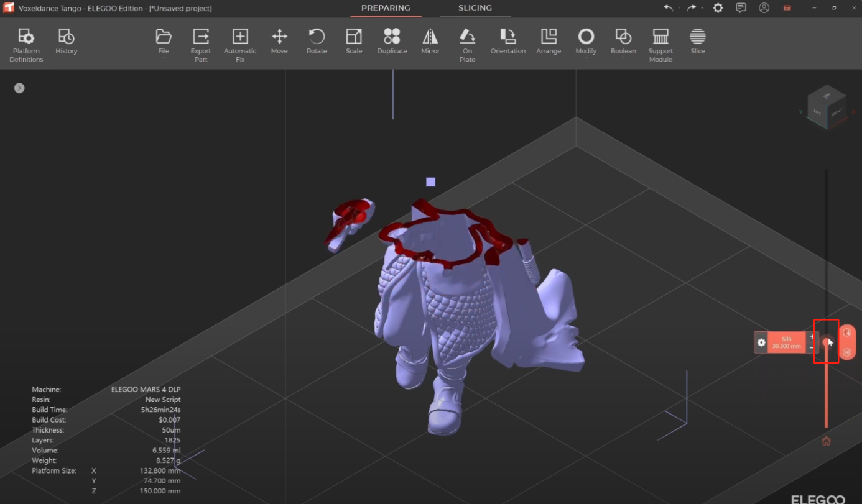This screenshot has width=862, height=504.
Task: Open the Platform Definitions tool
Action: 26,45
